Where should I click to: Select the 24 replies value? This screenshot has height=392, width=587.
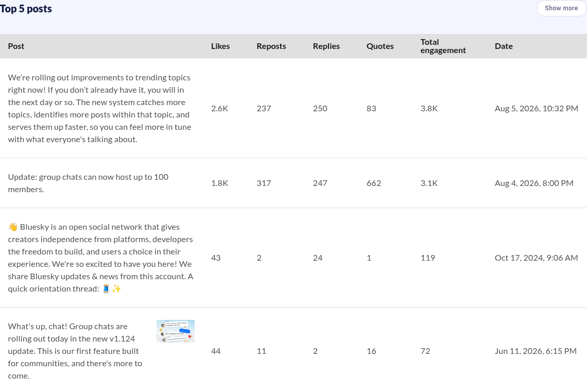pos(318,258)
